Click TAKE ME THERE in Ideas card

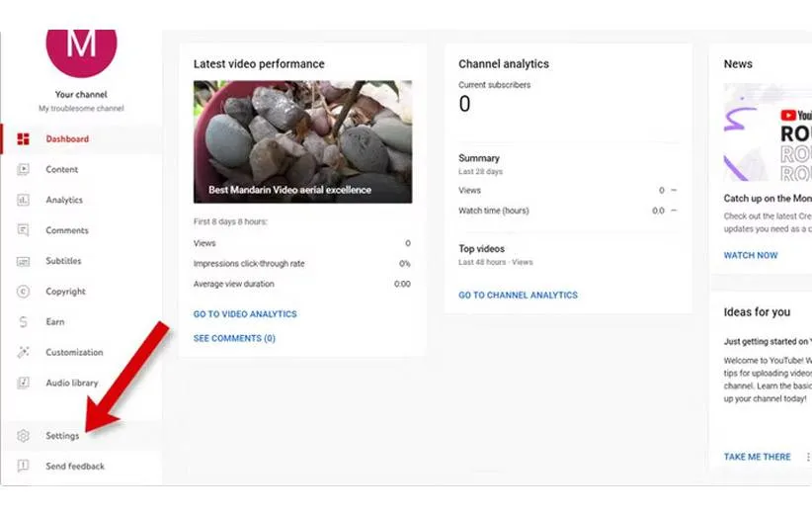[x=757, y=457]
